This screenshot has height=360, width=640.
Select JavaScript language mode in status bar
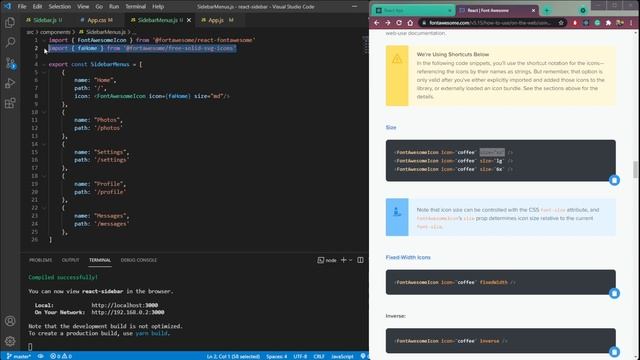pyautogui.click(x=342, y=356)
